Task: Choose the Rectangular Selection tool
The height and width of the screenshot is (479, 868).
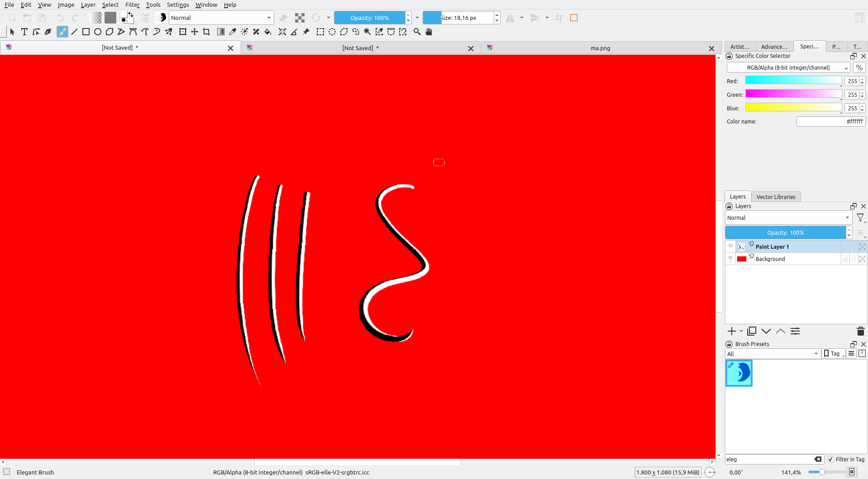Action: (x=320, y=32)
